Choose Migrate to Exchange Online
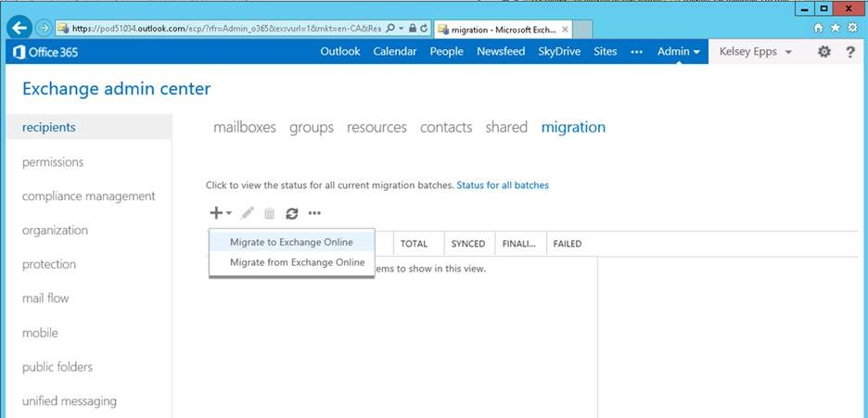868x418 pixels. pyautogui.click(x=292, y=242)
